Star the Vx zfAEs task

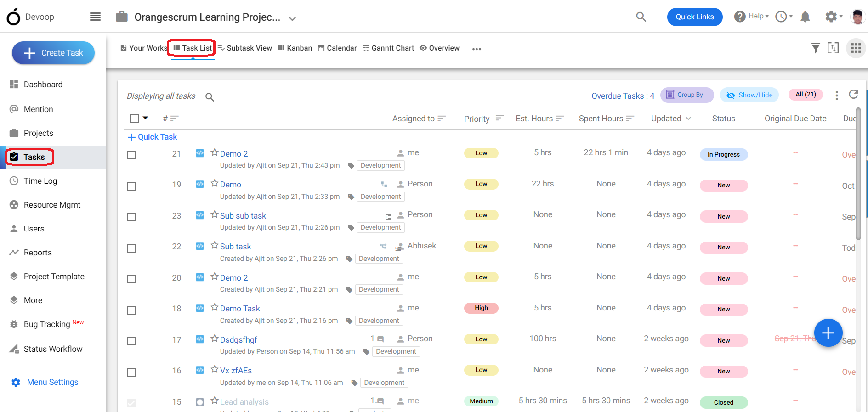pos(215,369)
